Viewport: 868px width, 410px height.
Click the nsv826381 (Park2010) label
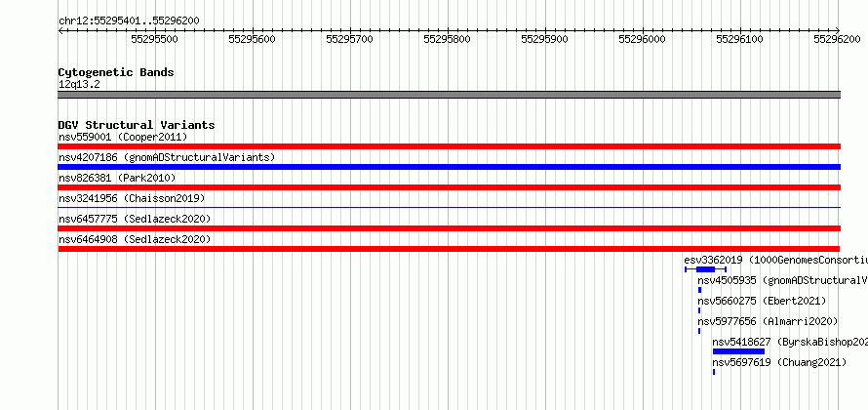click(117, 178)
